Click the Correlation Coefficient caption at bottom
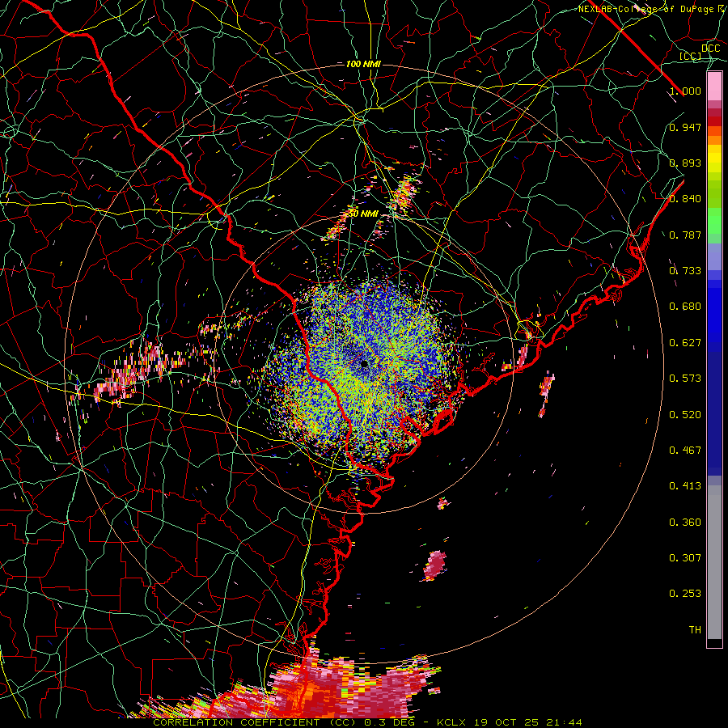 click(x=367, y=723)
